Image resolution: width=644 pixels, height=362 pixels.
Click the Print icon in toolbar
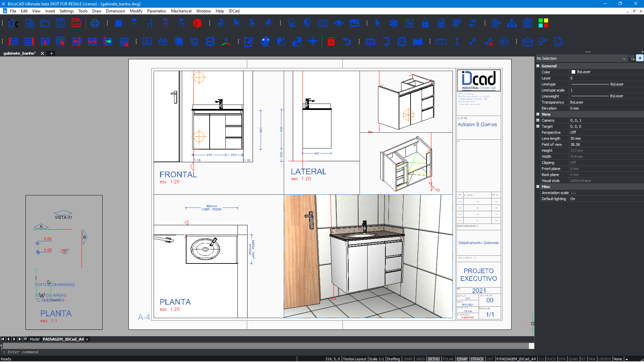[x=95, y=23]
